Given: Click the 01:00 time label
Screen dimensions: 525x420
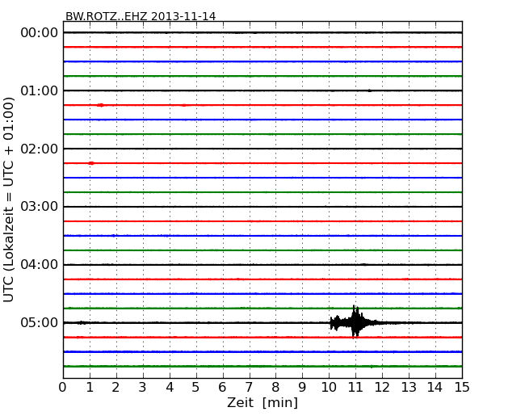Looking at the screenshot, I should click(x=40, y=90).
